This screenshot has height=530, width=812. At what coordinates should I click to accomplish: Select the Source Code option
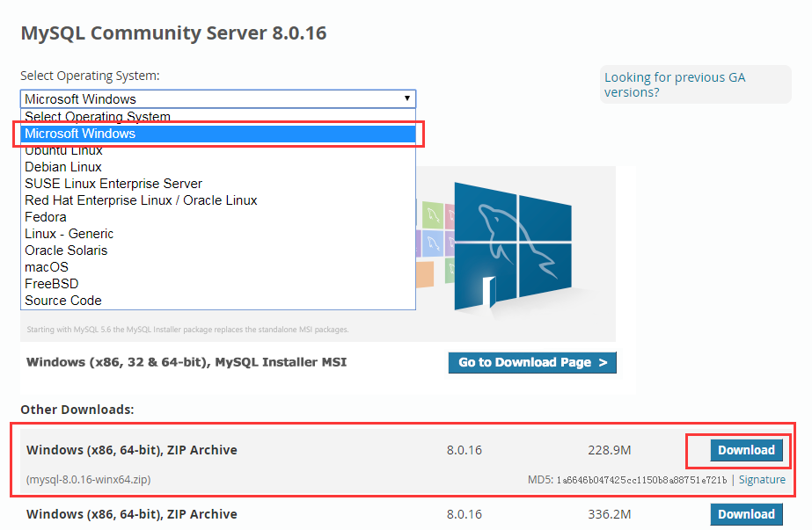[63, 301]
